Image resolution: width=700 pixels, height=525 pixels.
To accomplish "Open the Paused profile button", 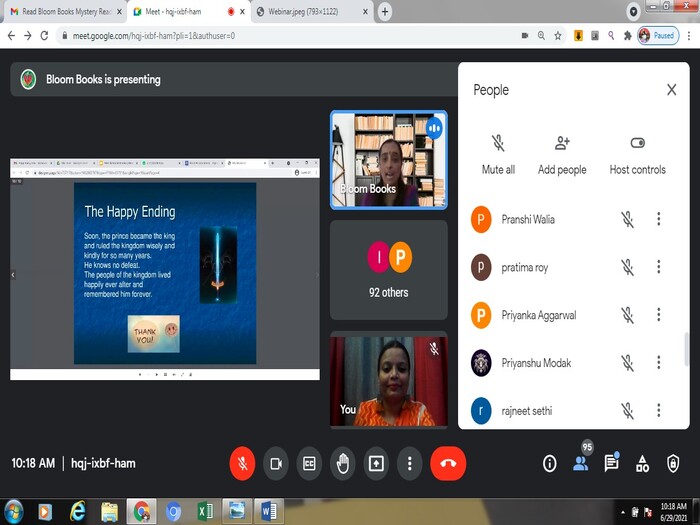I will [658, 36].
